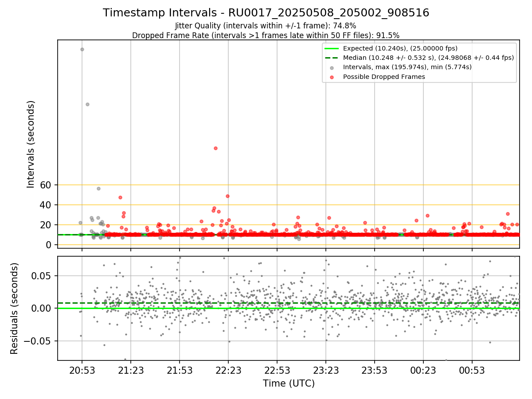
Task: Click the second-highest gray outlier point after 20:53
Action: [87, 104]
